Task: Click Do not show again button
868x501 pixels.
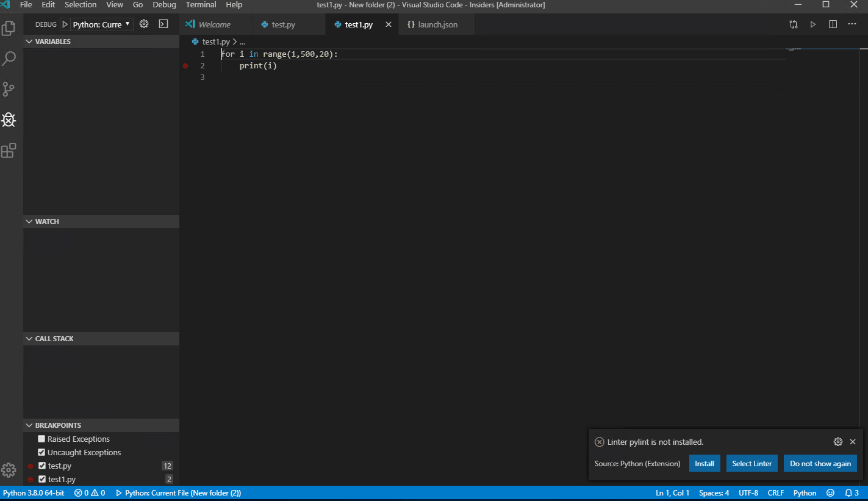Action: point(820,463)
